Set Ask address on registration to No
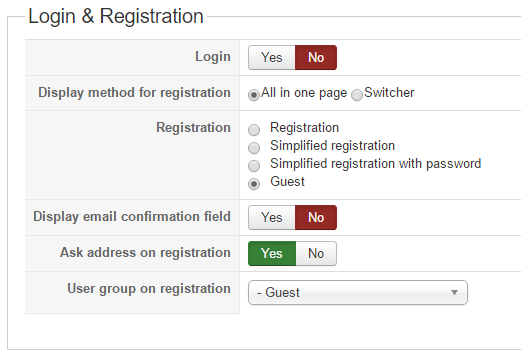 pyautogui.click(x=316, y=253)
